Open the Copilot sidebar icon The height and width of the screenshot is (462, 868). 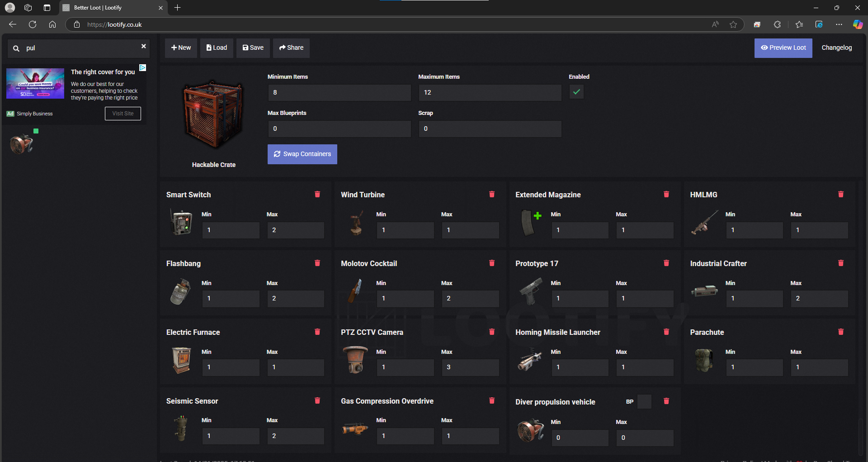coord(858,24)
